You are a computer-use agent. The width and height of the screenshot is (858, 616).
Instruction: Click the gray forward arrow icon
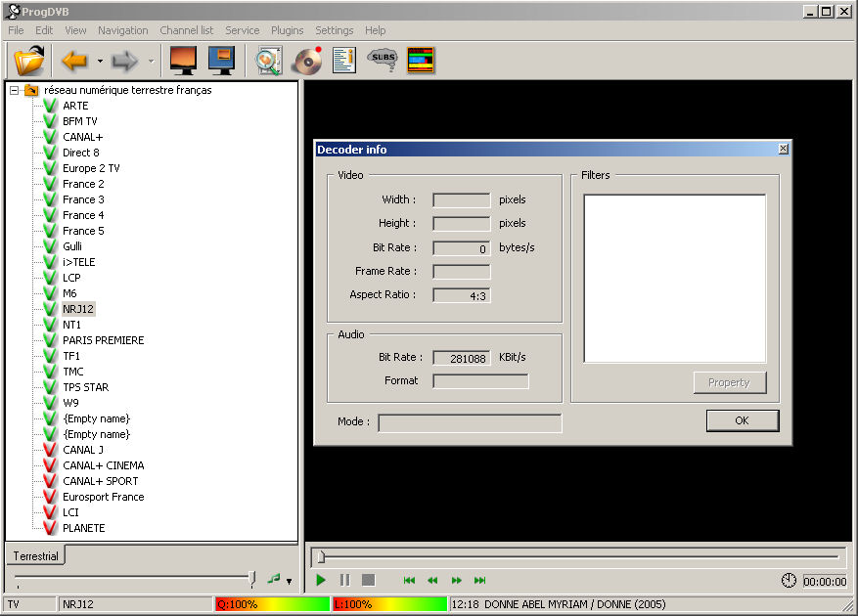coord(125,61)
